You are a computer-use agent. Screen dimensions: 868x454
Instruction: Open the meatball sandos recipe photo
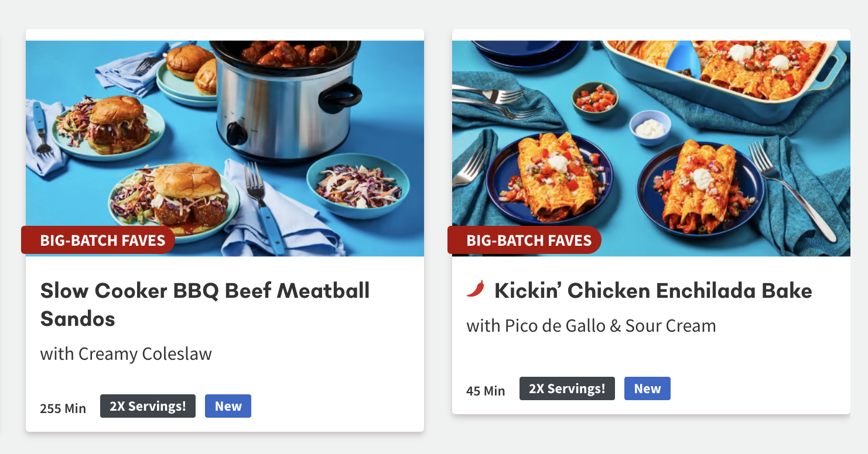click(x=225, y=148)
